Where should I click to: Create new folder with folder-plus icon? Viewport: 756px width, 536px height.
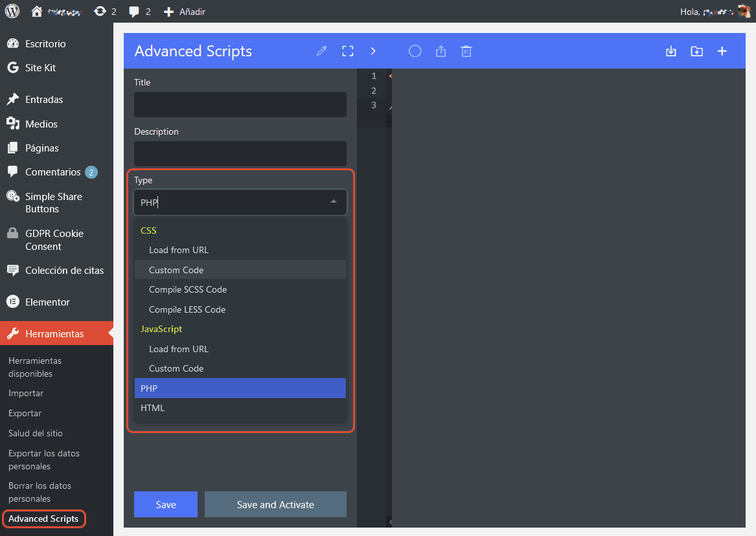696,51
